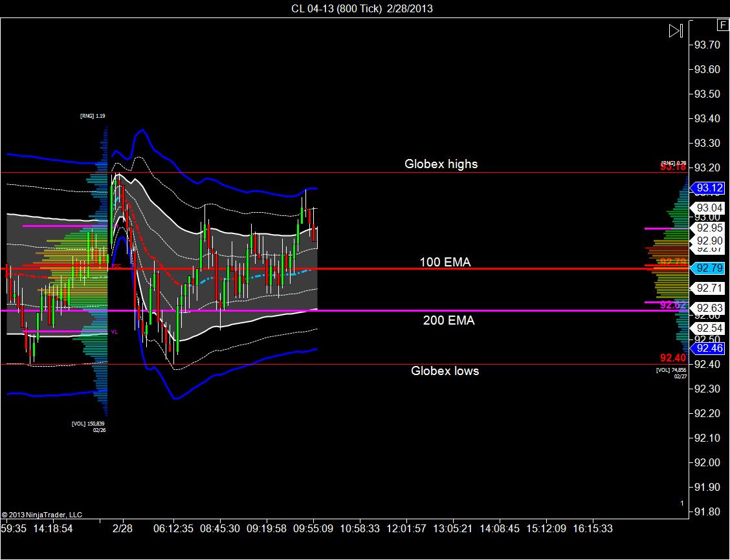The width and height of the screenshot is (730, 560).
Task: Click the 91.90 price axis label
Action: [707, 488]
